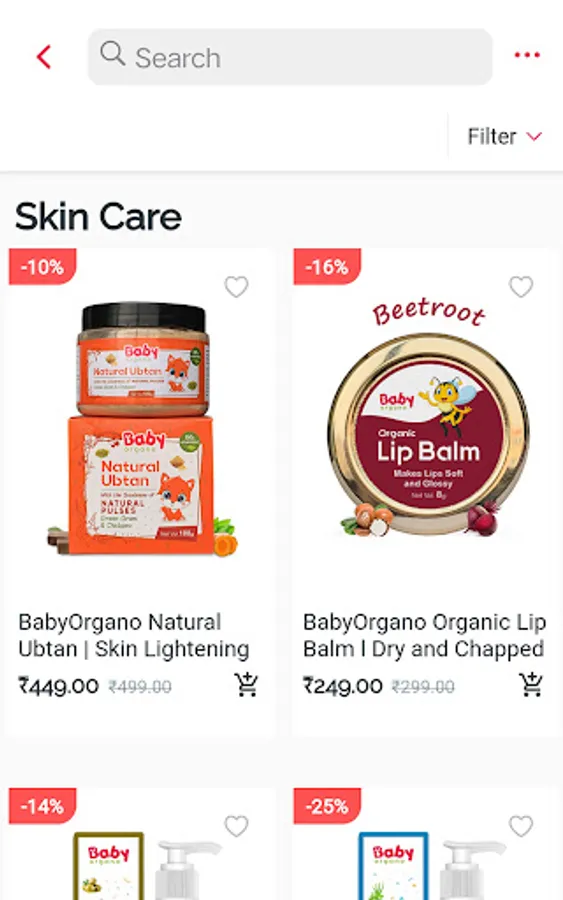Expand the Filter dropdown
Screen dimensions: 563x900
pos(504,137)
